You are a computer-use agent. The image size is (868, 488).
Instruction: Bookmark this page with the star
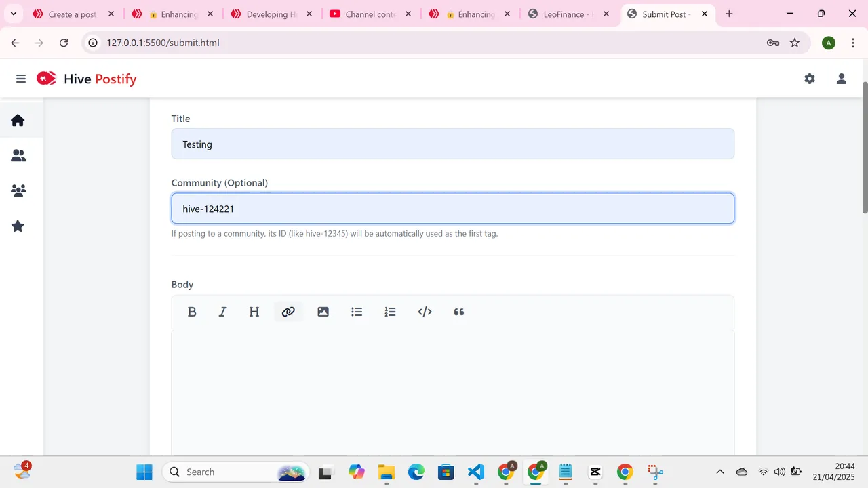point(795,43)
